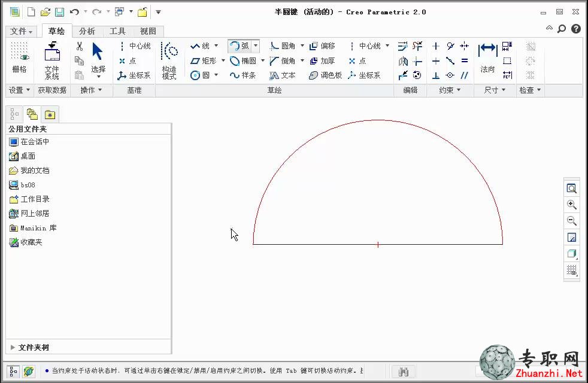Switch to the Analysis (分析) tab
Viewport: 588px width, 383px height.
[87, 31]
